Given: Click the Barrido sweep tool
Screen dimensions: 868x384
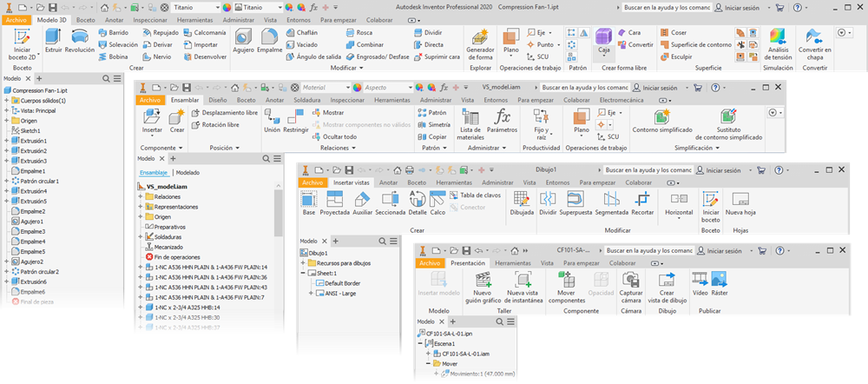Looking at the screenshot, I should pos(114,33).
